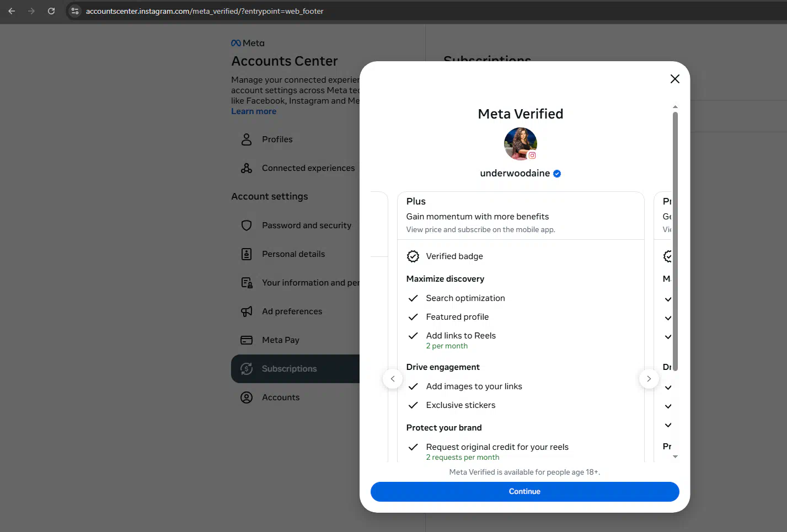Click the scrollbar down arrow in dialog

675,457
